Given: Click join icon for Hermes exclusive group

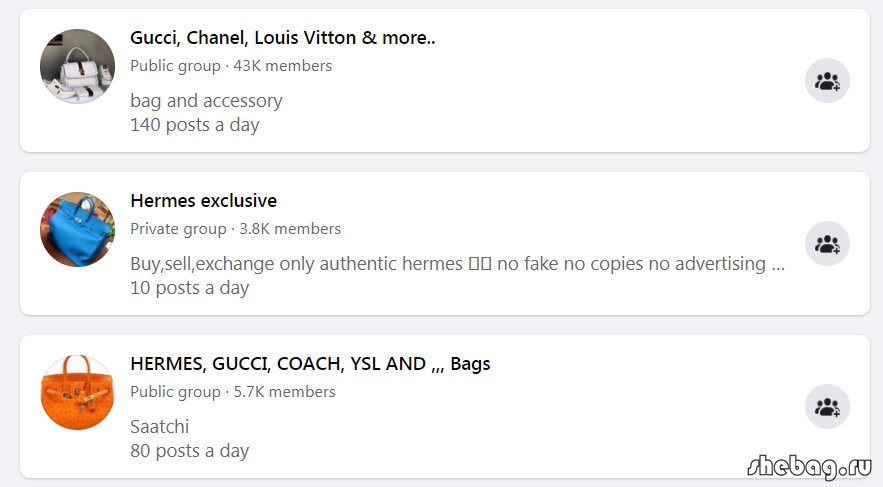Looking at the screenshot, I should 827,243.
